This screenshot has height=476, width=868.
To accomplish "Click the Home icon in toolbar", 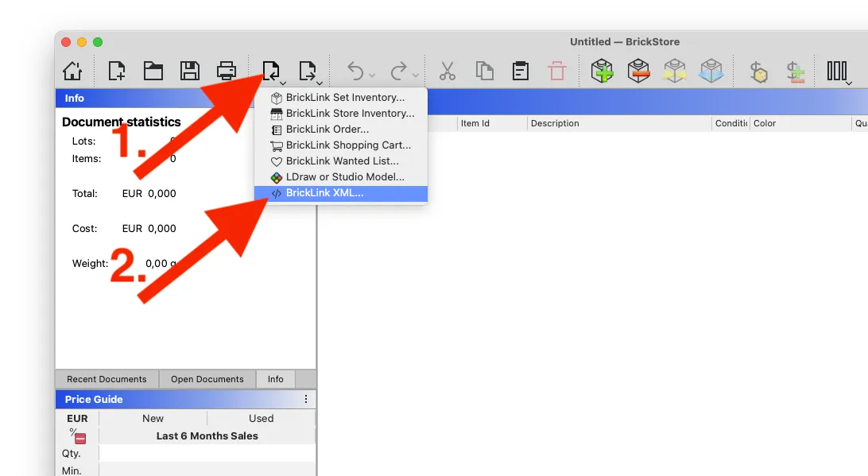I will pos(72,71).
